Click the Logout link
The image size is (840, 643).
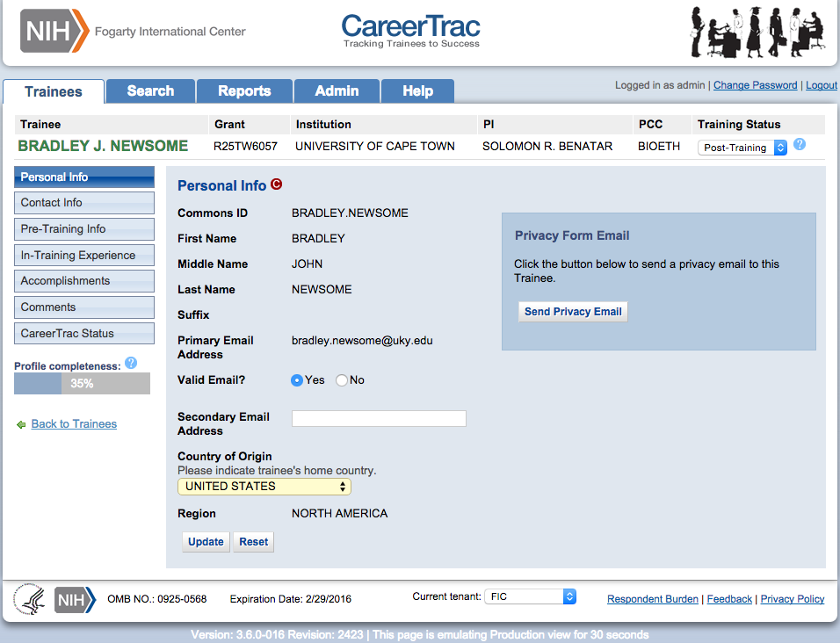822,85
